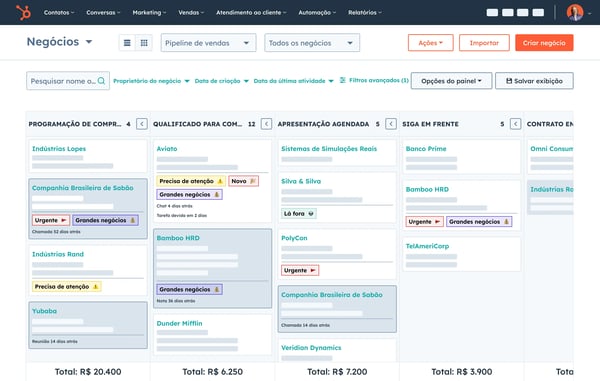The image size is (600, 381).
Task: Click the Criar negócio button
Action: [544, 43]
